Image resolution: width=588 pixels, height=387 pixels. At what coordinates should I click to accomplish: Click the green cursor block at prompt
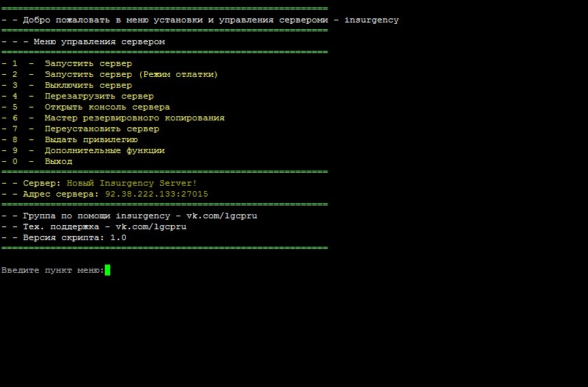108,270
